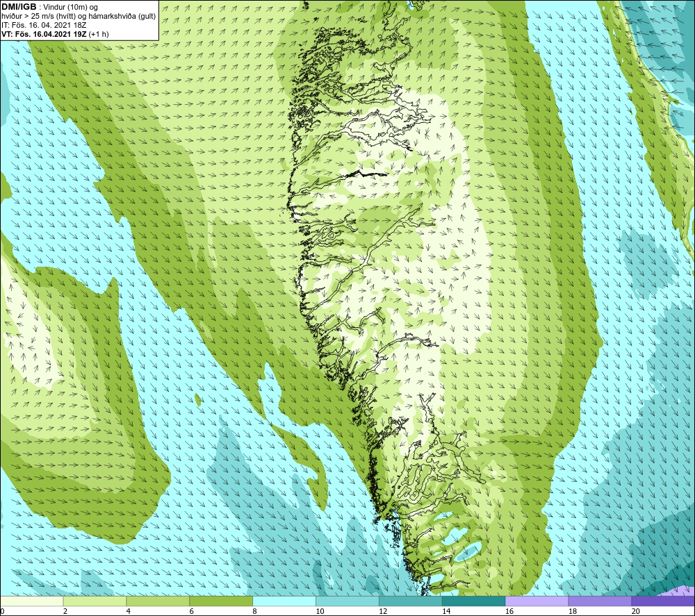Click the '10' legend scale value
The image size is (695, 616).
click(320, 611)
